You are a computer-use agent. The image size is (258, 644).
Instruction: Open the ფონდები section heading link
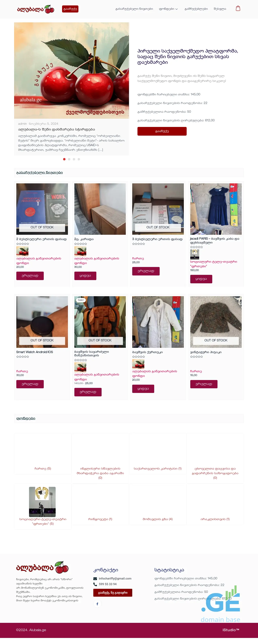click(x=26, y=418)
